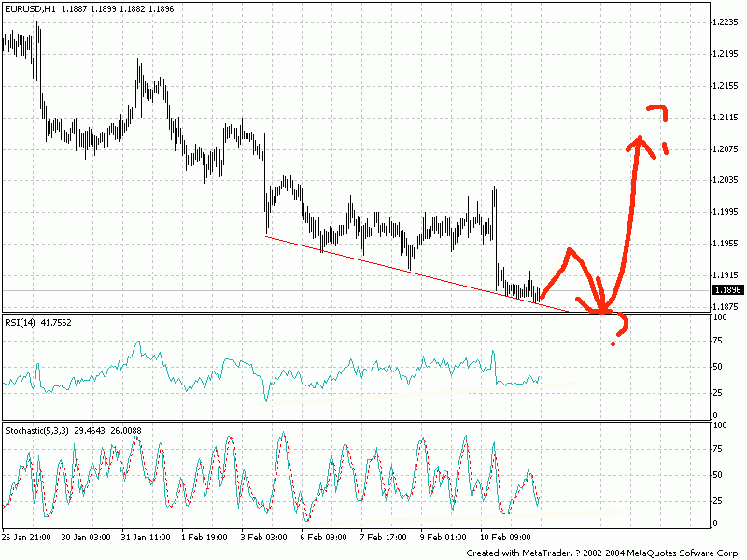Image resolution: width=747 pixels, height=560 pixels.
Task: Click the 1.1955 price axis label
Action: [726, 244]
